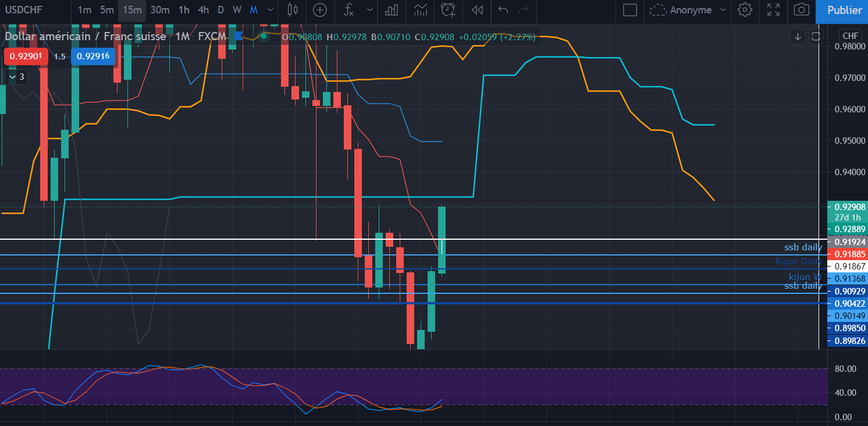Collapse the indicator legend showing 3
The image size is (868, 426).
[x=16, y=76]
